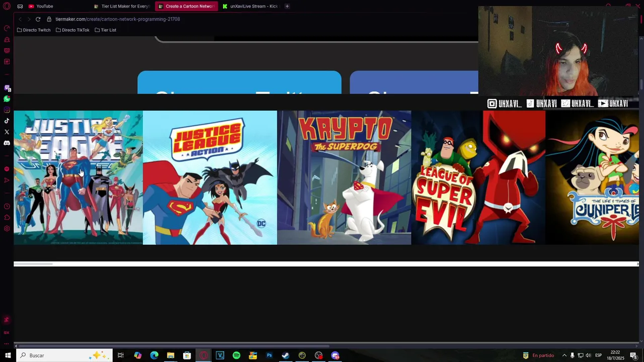The image size is (644, 362).
Task: Open the Opera GX menu logo
Action: click(7, 6)
